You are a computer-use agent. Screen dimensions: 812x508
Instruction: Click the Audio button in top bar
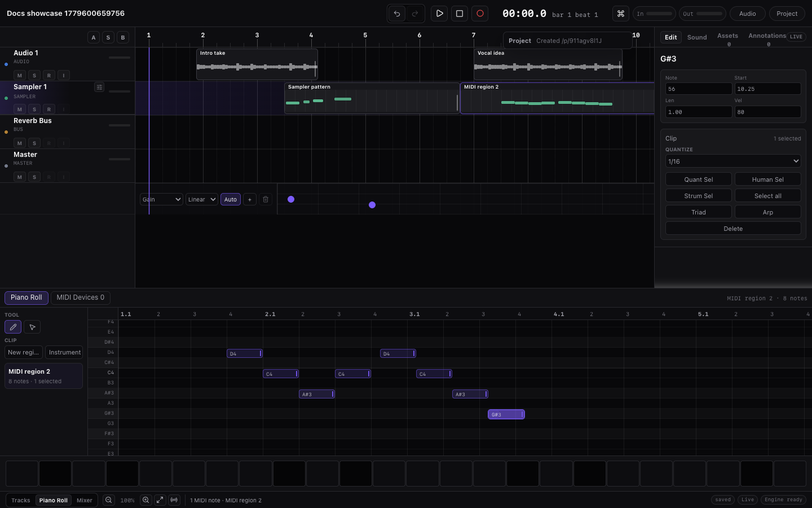(748, 14)
